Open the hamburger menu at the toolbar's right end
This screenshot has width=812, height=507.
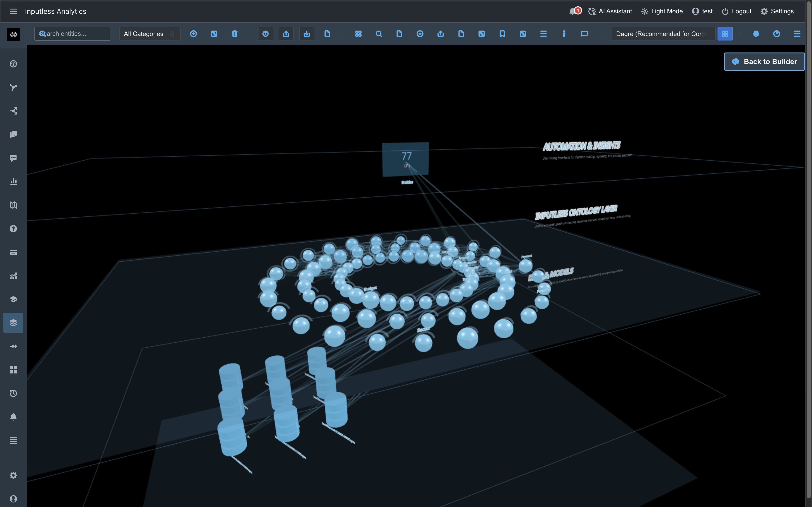point(797,33)
